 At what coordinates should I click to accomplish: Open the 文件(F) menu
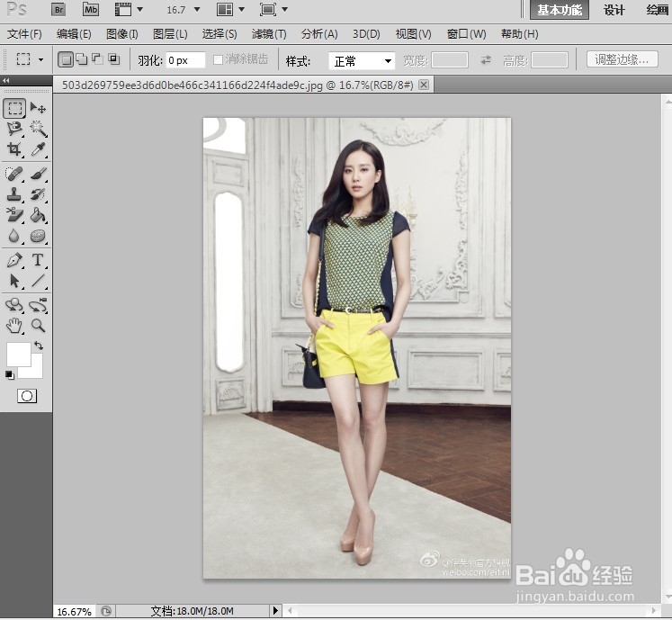point(24,34)
